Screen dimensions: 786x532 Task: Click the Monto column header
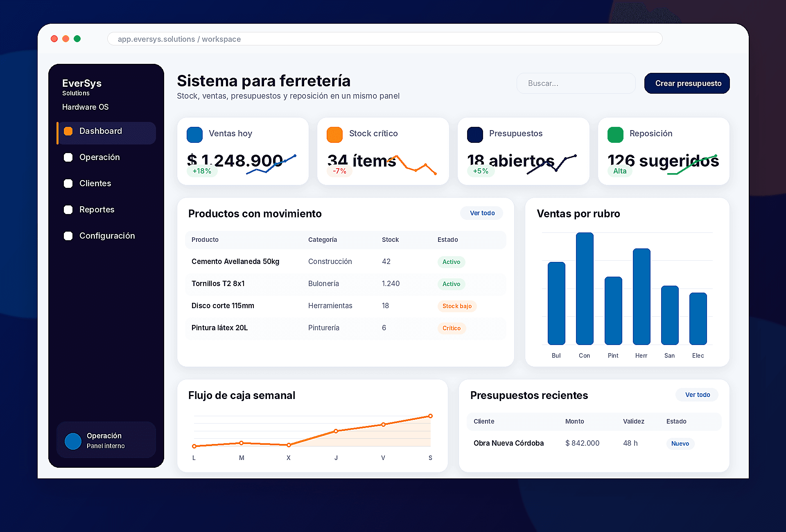(x=574, y=422)
